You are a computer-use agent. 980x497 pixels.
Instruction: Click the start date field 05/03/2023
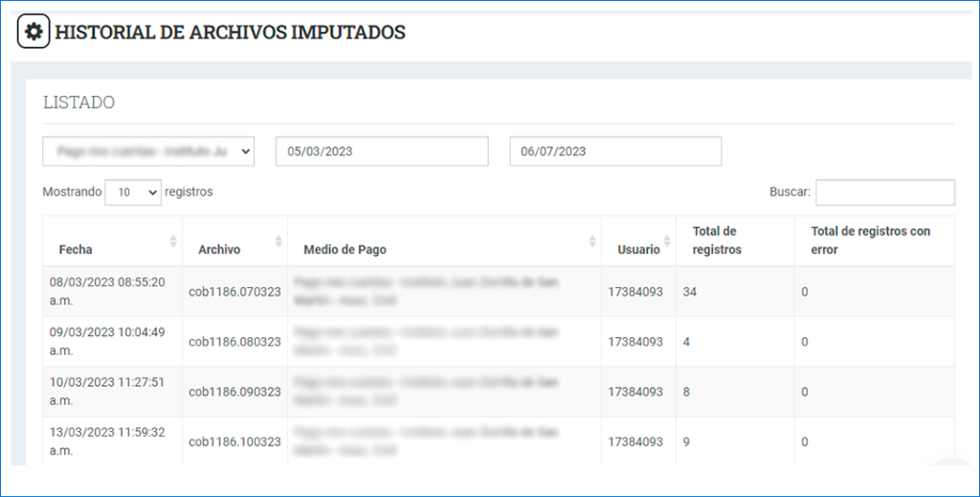tap(382, 151)
